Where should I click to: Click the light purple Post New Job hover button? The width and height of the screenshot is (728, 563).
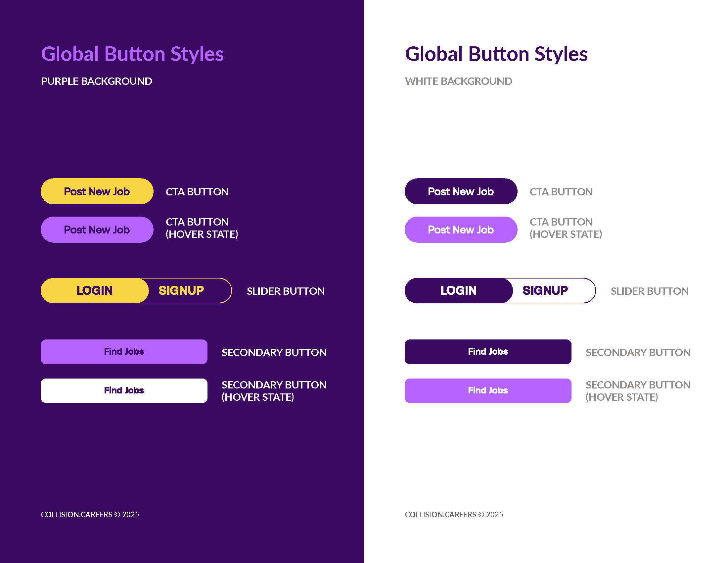pyautogui.click(x=460, y=230)
